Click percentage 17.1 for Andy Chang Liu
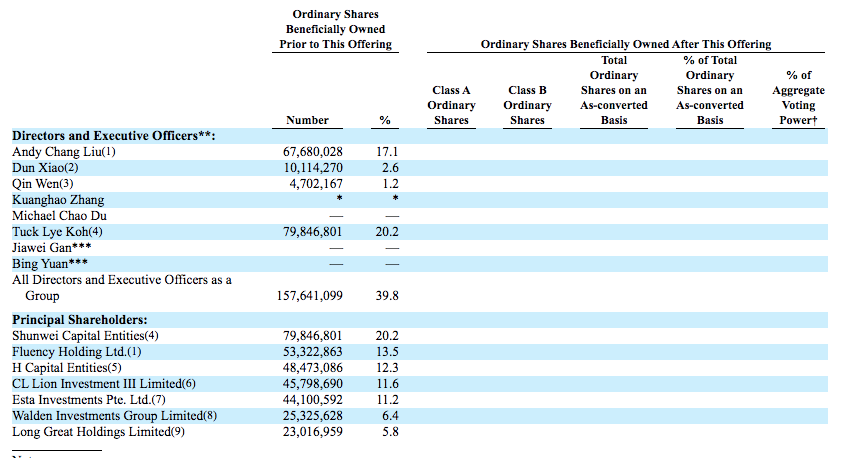Screen dimensions: 841x458 point(387,152)
